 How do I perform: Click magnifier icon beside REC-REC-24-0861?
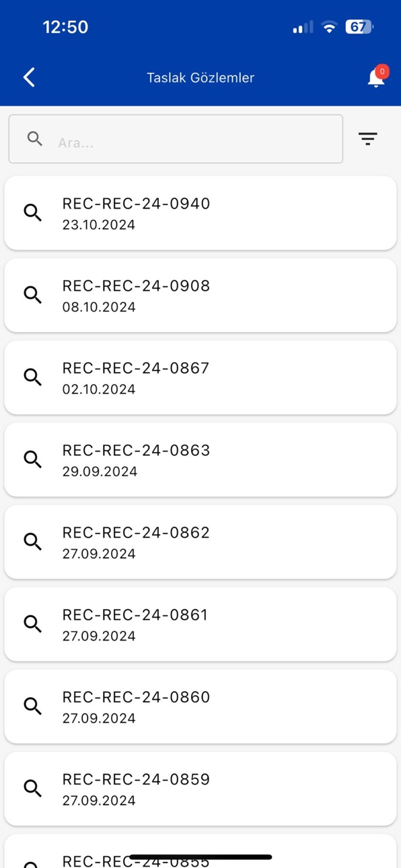(32, 624)
